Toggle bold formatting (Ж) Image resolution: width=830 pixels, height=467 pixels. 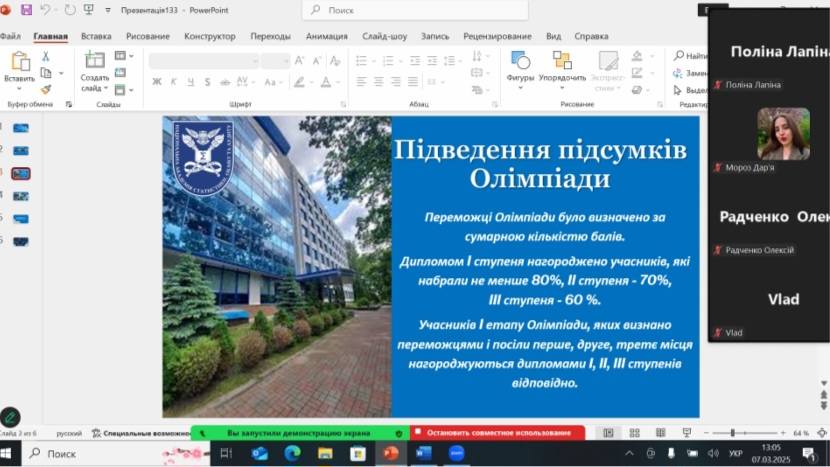pyautogui.click(x=157, y=82)
